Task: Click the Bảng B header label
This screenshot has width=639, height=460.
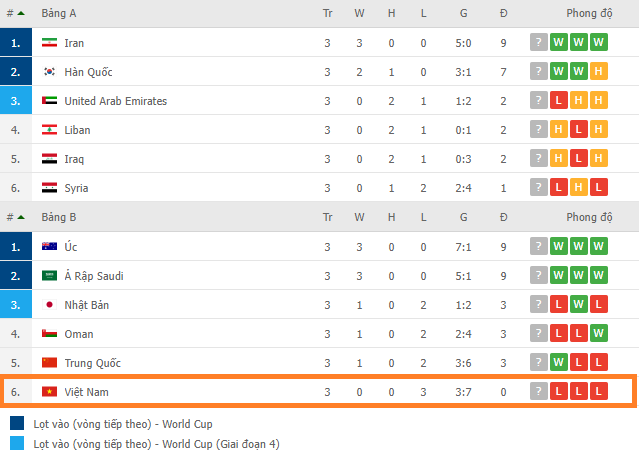Action: click(x=59, y=217)
